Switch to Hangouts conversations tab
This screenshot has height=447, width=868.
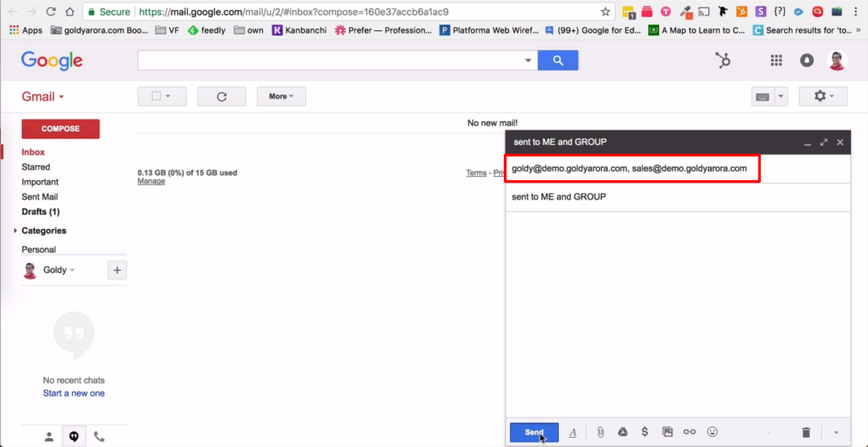point(73,437)
